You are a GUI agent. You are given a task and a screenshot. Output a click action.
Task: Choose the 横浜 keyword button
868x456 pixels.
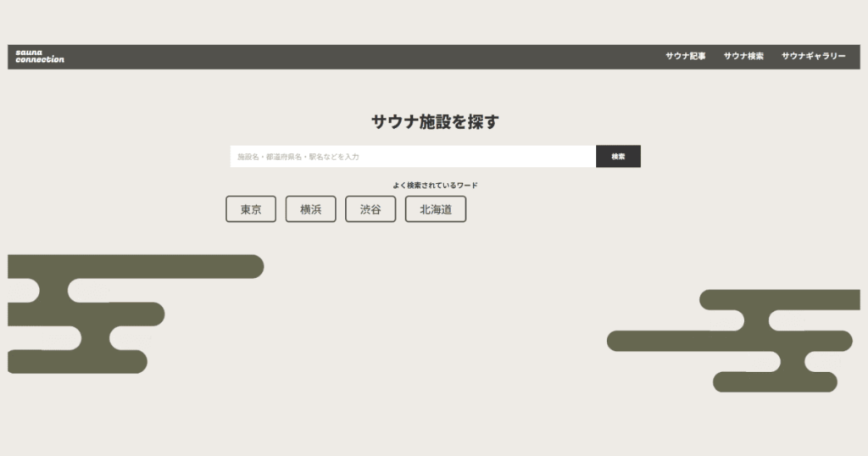point(310,209)
